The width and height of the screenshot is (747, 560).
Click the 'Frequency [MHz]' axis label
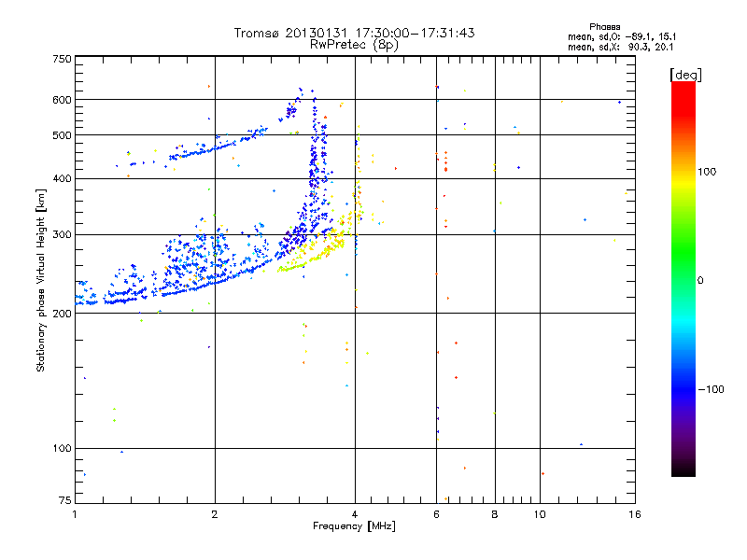pyautogui.click(x=354, y=526)
